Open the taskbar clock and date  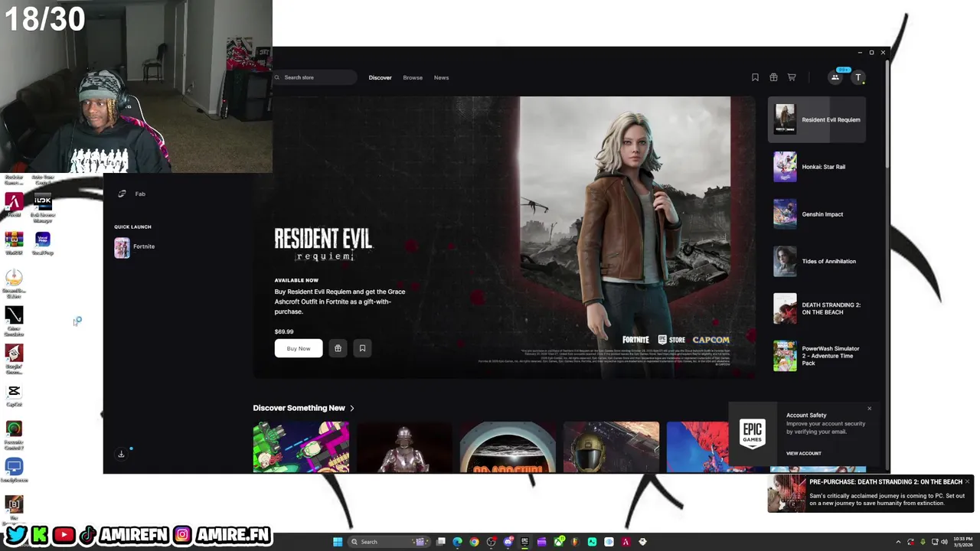963,542
